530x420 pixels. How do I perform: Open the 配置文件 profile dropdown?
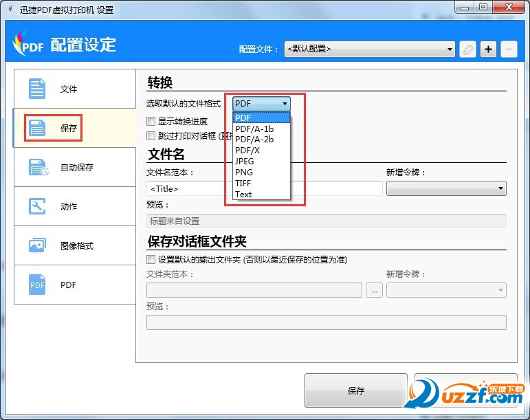[369, 49]
